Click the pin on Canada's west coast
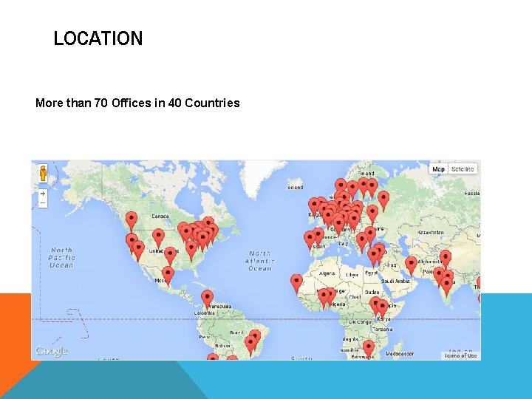The image size is (532, 399). tap(132, 222)
